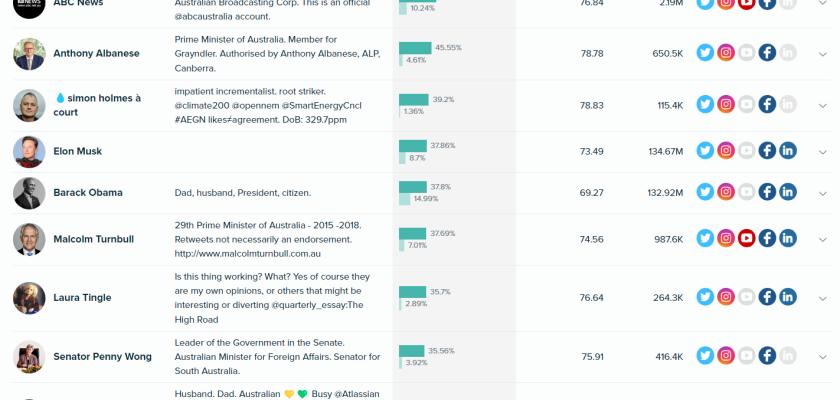840x400 pixels.
Task: Expand Senator Penny Wong's row chevron
Action: (823, 357)
